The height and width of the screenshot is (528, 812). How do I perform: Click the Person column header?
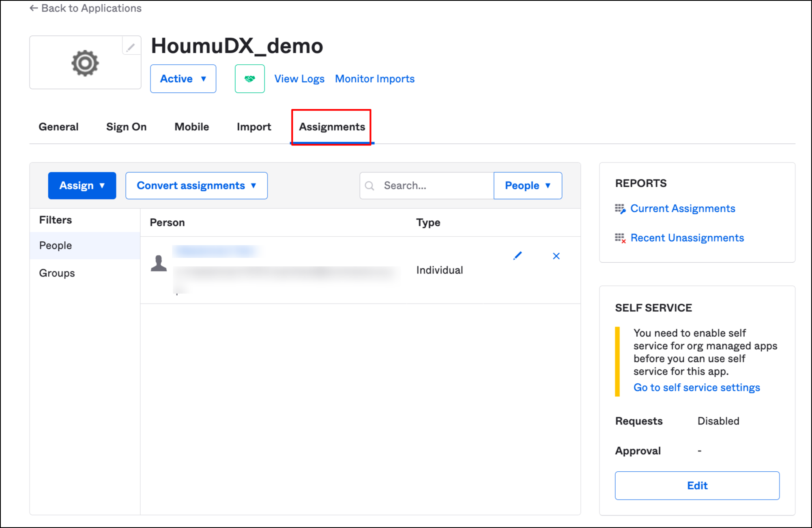167,222
